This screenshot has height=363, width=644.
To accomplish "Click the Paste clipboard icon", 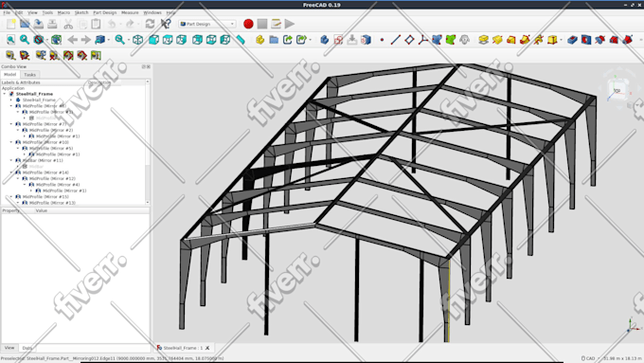I will (96, 24).
